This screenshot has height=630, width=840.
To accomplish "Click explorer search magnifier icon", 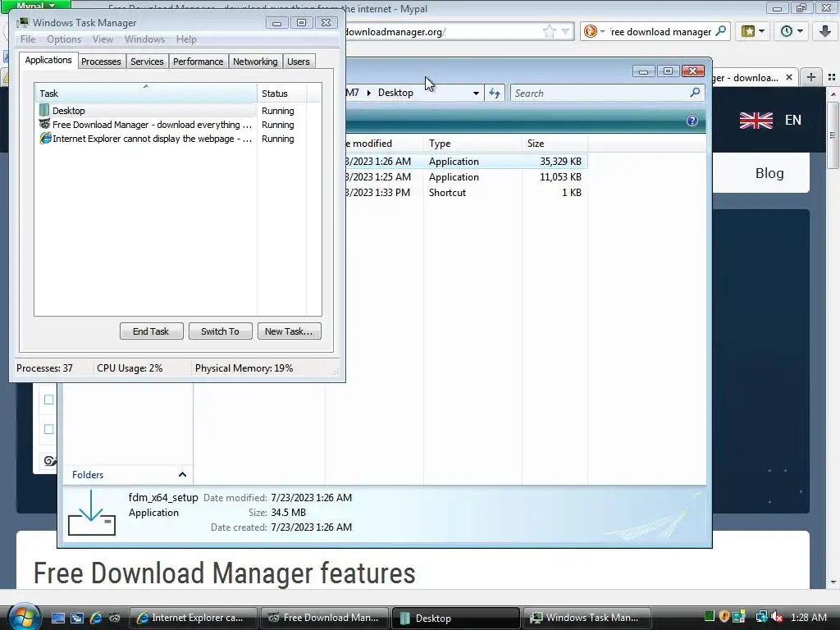I will 695,93.
